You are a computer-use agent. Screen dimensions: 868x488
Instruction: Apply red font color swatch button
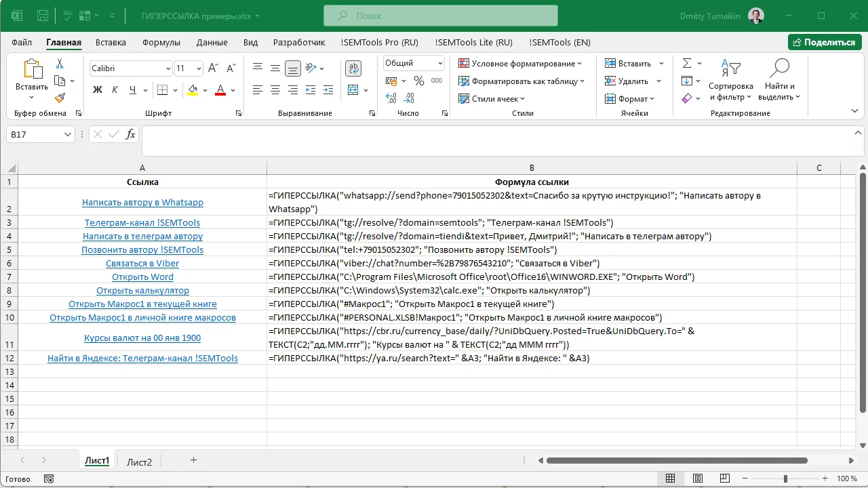coord(220,89)
